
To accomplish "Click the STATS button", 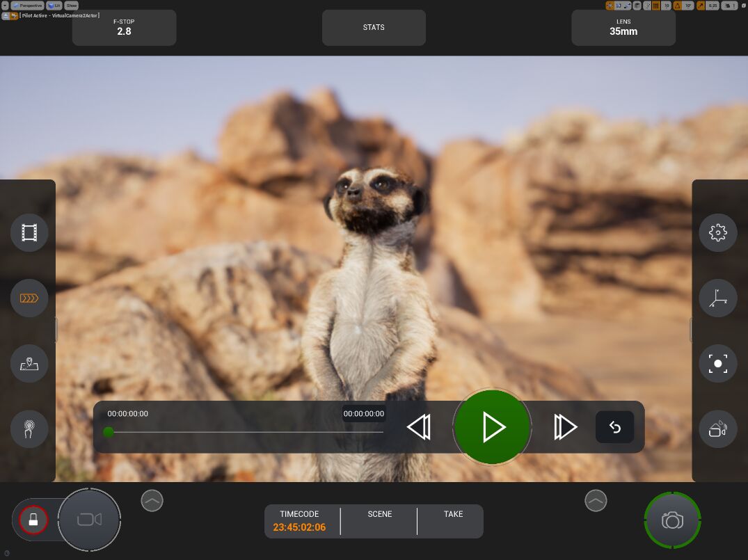I will click(374, 28).
